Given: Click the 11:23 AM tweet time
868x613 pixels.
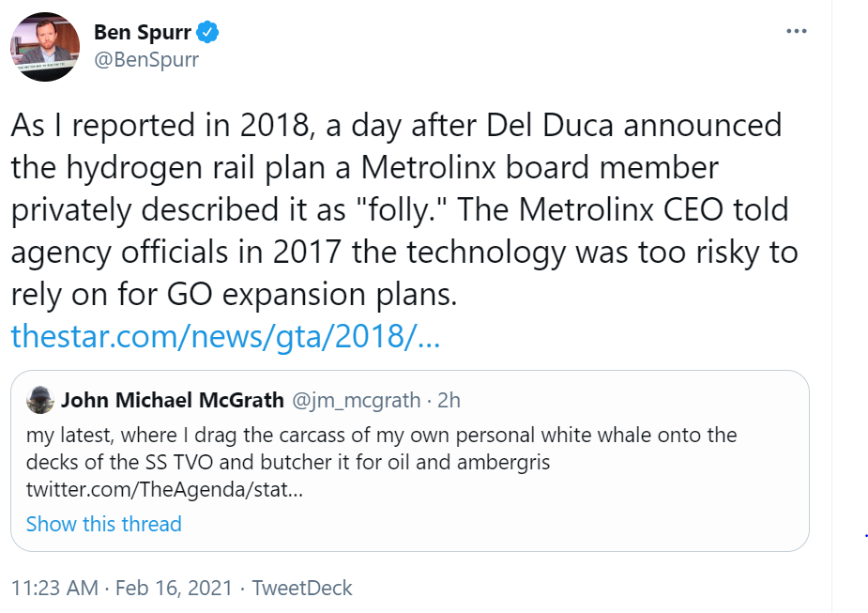Looking at the screenshot, I should click(x=54, y=589).
